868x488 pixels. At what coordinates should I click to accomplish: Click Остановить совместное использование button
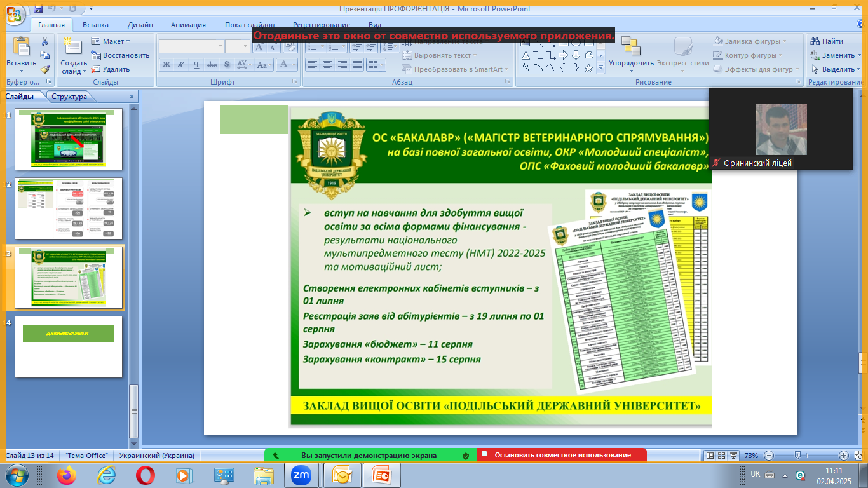click(x=562, y=455)
